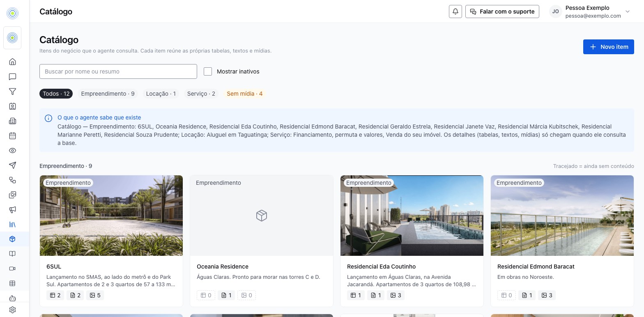644x317 pixels.
Task: Enable the Mostrar inativos checkbox
Action: click(x=208, y=71)
